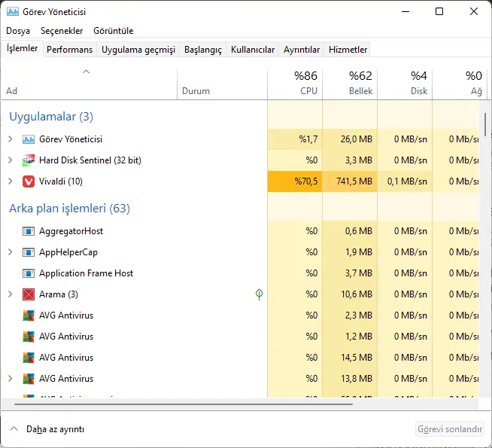
Task: Select the Hard Disk Sentinel (32 bit) name
Action: [x=90, y=160]
